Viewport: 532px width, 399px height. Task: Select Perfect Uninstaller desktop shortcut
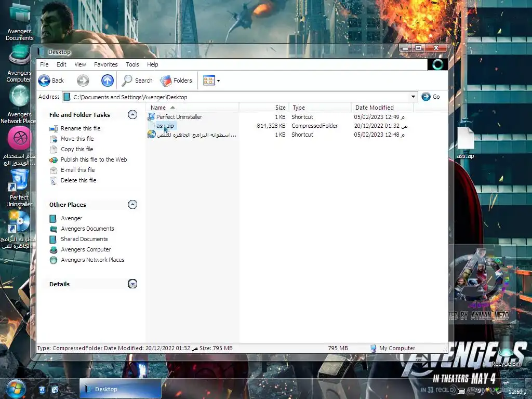(19, 188)
